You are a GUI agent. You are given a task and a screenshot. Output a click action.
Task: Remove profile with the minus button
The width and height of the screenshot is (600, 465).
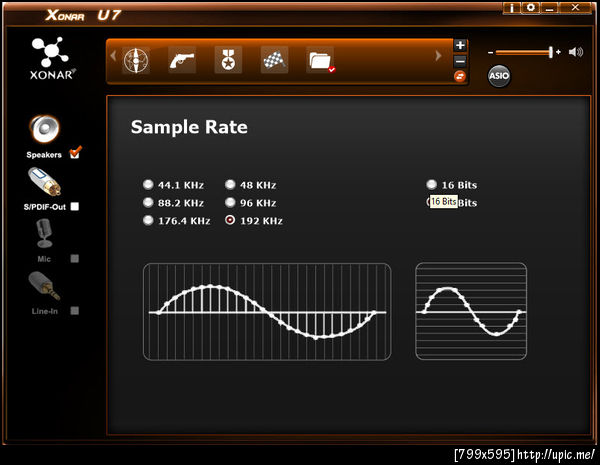(460, 61)
